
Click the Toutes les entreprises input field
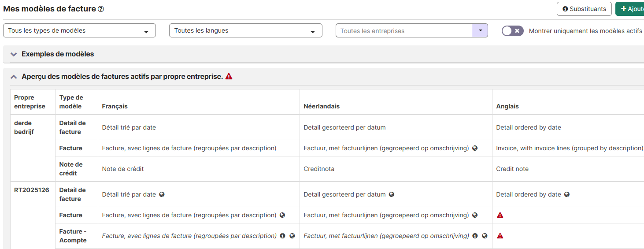point(404,31)
